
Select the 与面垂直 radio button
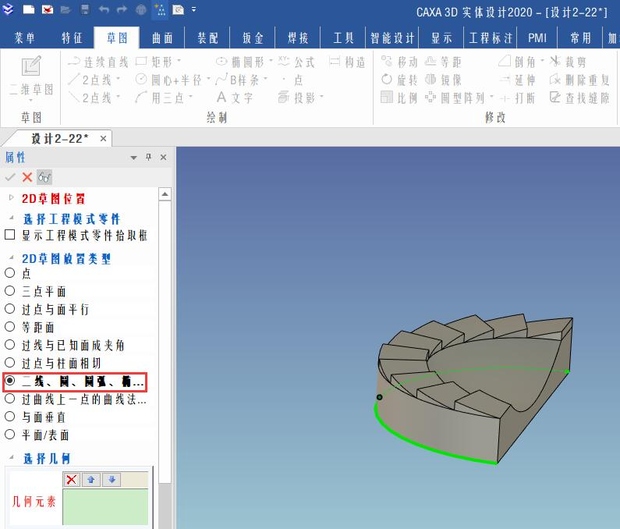tap(9, 416)
